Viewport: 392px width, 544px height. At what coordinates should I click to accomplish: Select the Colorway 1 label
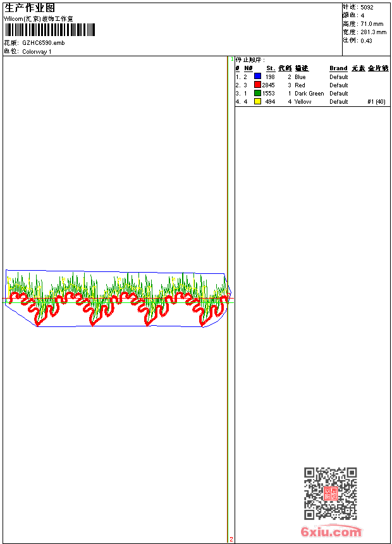(x=37, y=51)
